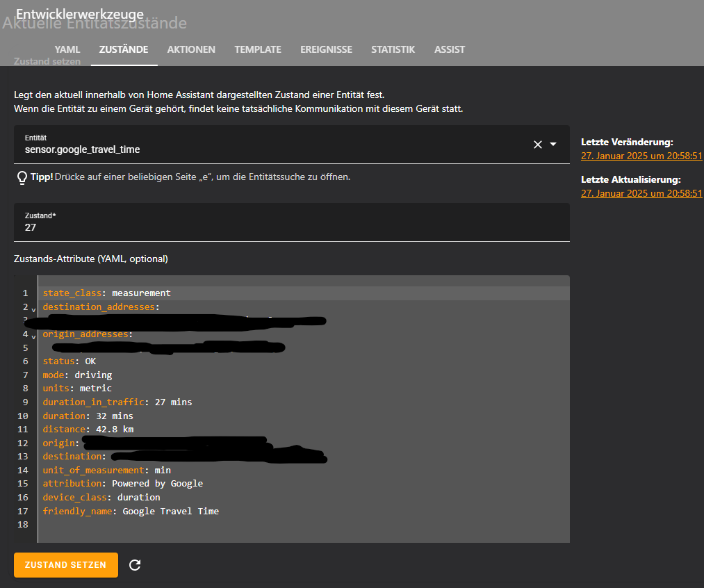
Task: Collapse the destination_addresses YAML block
Action: coord(33,309)
